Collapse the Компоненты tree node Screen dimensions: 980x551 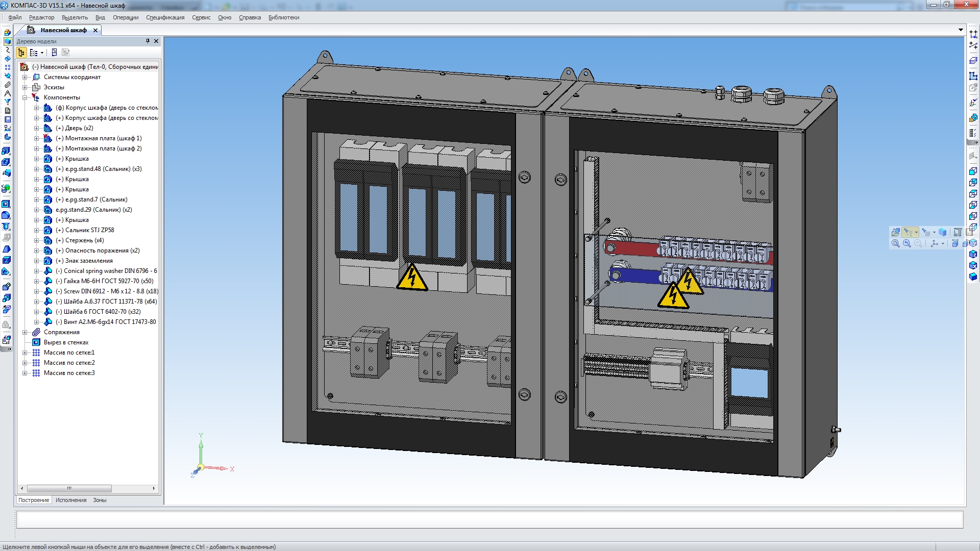[24, 97]
